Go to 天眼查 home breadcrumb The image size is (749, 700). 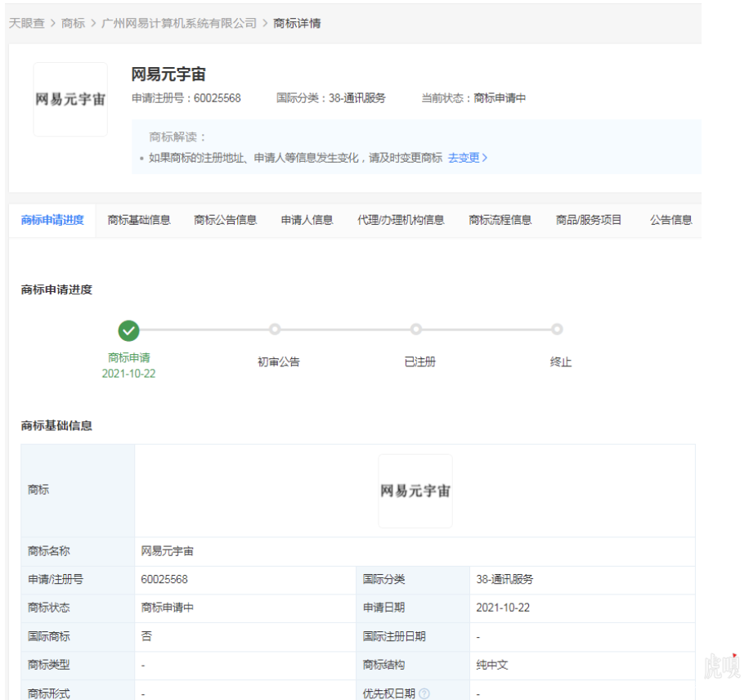click(x=26, y=23)
